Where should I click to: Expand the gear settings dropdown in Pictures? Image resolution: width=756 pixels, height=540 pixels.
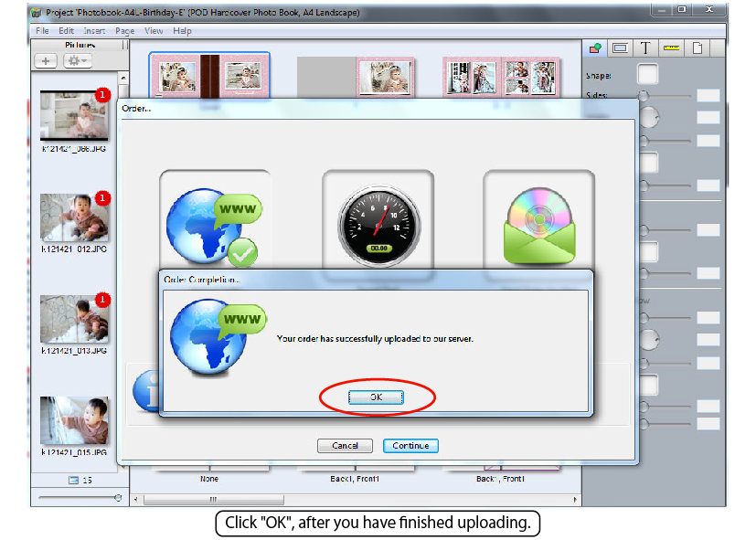click(x=77, y=60)
